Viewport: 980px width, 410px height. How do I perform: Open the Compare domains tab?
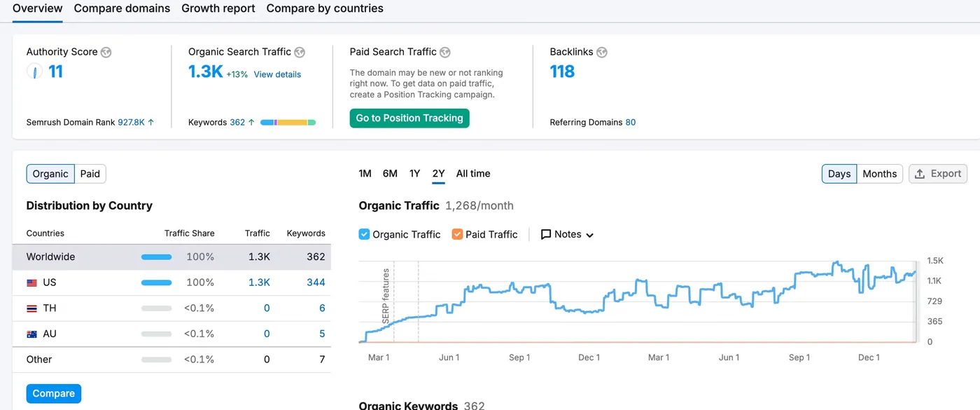122,8
